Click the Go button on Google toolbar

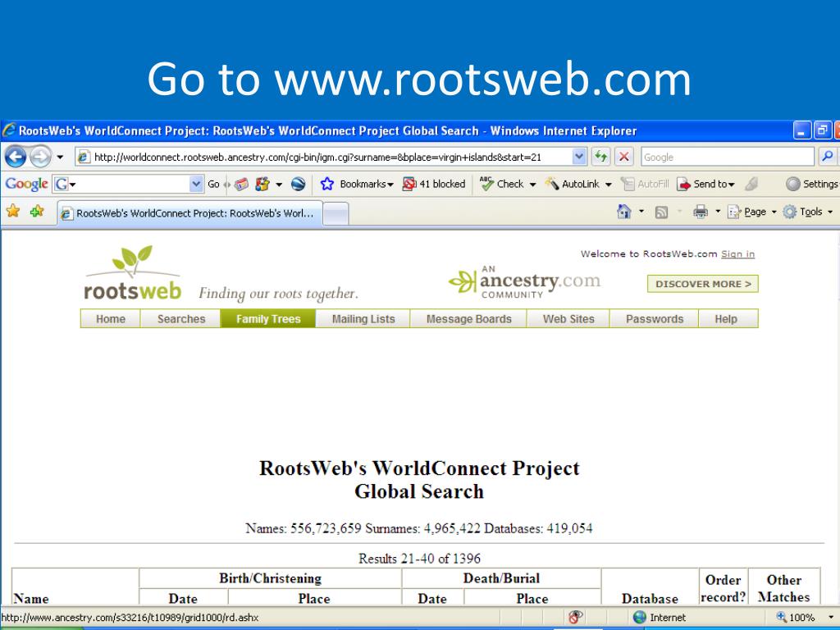point(213,185)
